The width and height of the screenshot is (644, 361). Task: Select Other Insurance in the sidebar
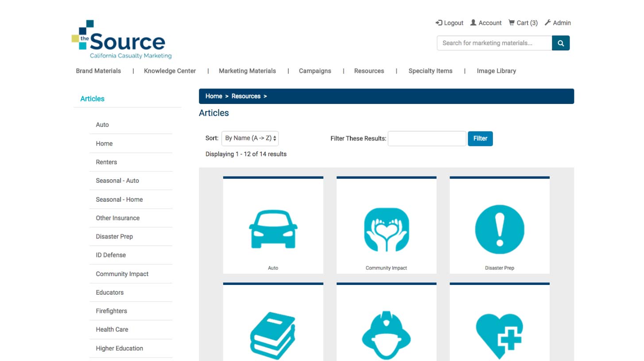117,218
